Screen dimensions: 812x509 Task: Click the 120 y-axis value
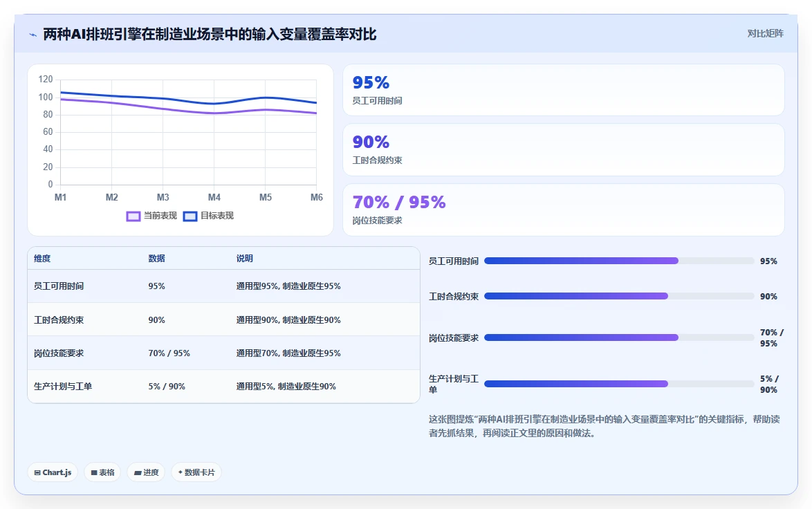[46, 80]
